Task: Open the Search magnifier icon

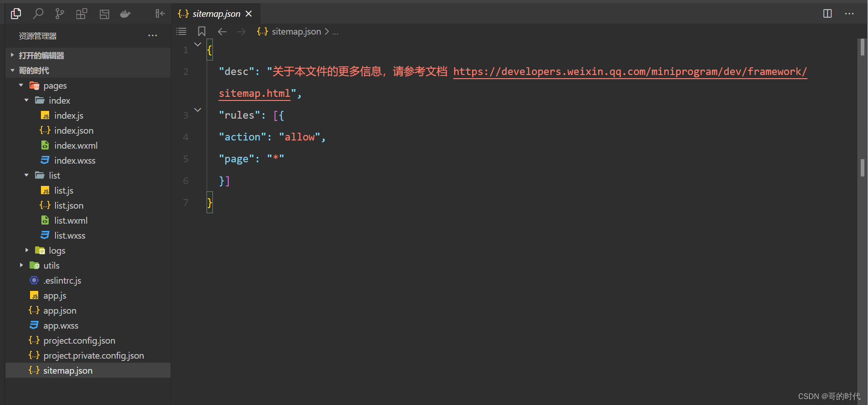Action: (x=38, y=14)
